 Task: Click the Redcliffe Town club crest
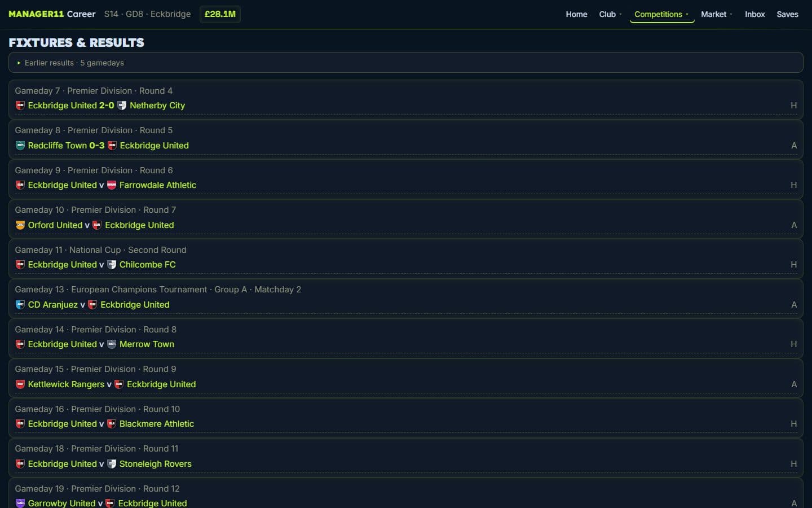(20, 145)
